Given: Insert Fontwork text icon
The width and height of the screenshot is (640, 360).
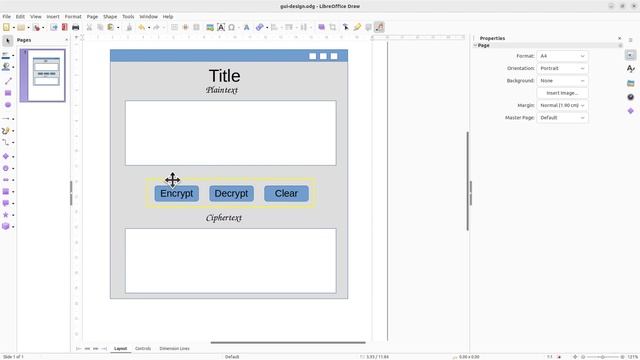Looking at the screenshot, I should [247, 27].
